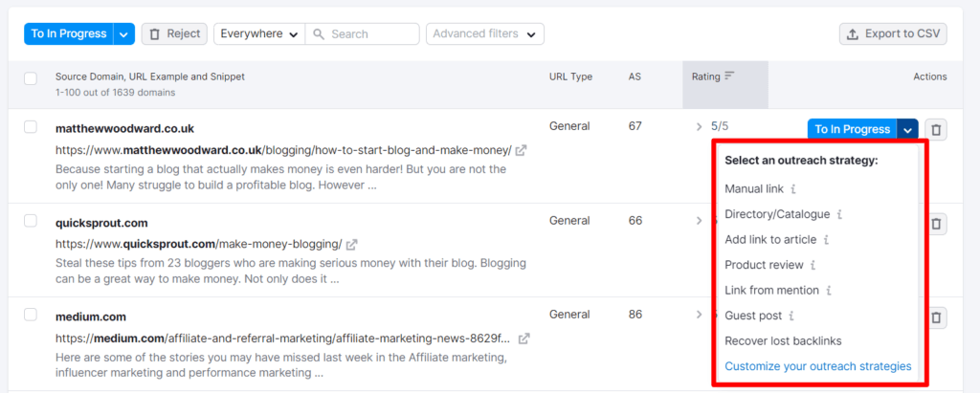Image resolution: width=980 pixels, height=393 pixels.
Task: Open Customize your outreach strategies link
Action: (818, 366)
